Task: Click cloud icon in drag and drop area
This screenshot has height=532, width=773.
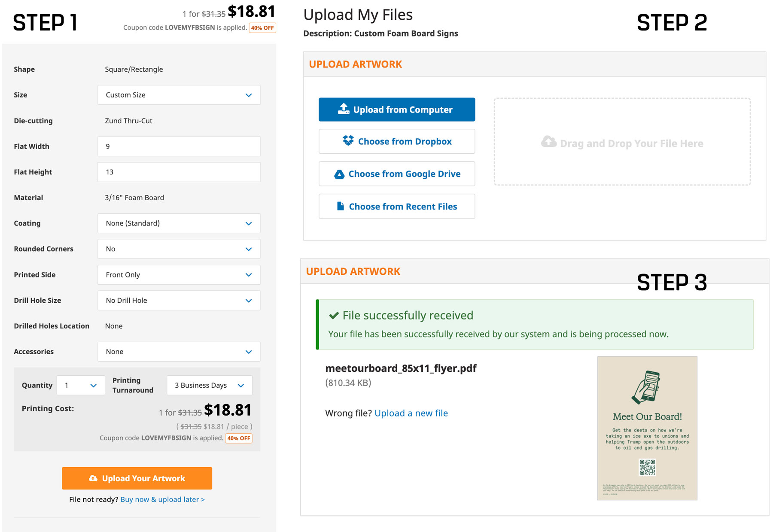Action: coord(548,142)
